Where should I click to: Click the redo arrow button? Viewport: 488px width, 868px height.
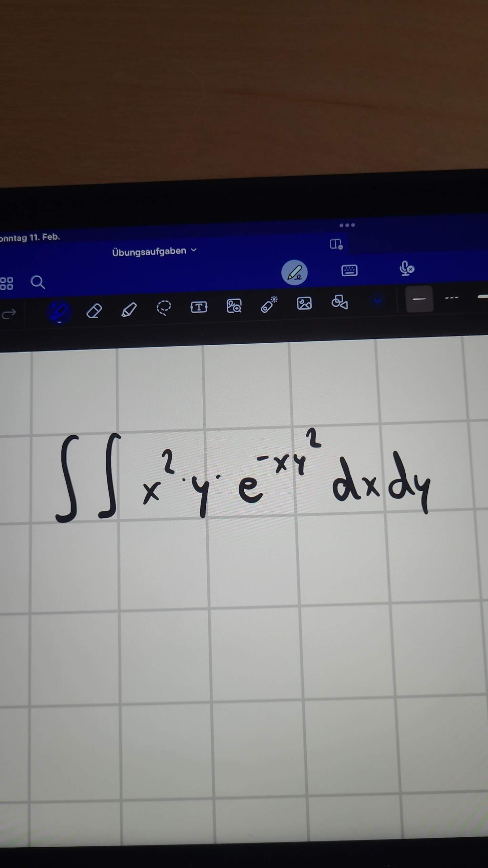(9, 314)
